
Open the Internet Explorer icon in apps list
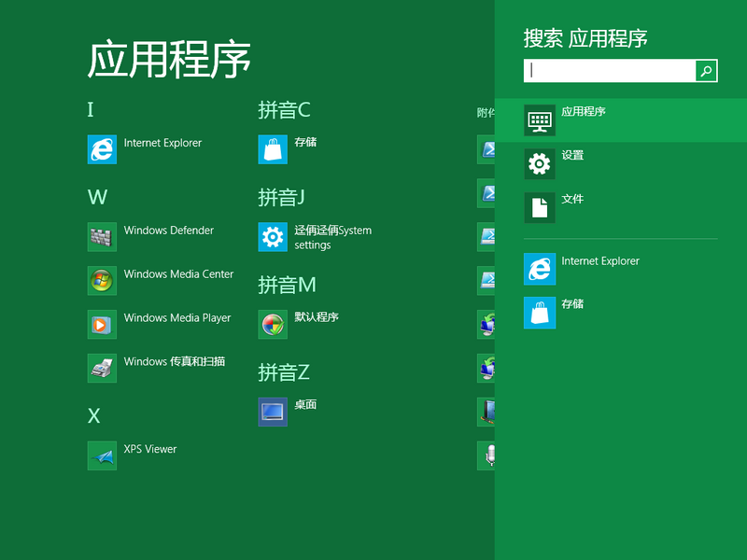[102, 149]
